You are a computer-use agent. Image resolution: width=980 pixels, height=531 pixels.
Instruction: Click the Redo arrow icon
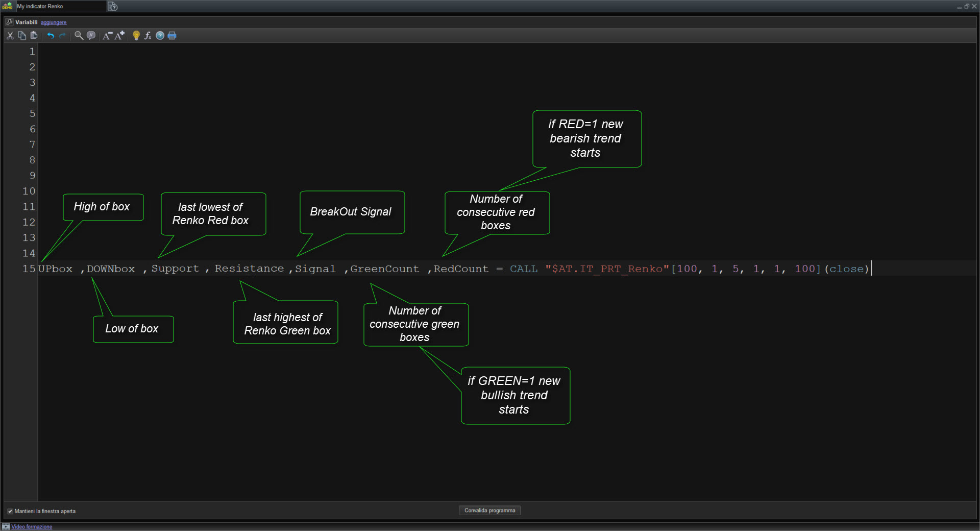pos(62,35)
